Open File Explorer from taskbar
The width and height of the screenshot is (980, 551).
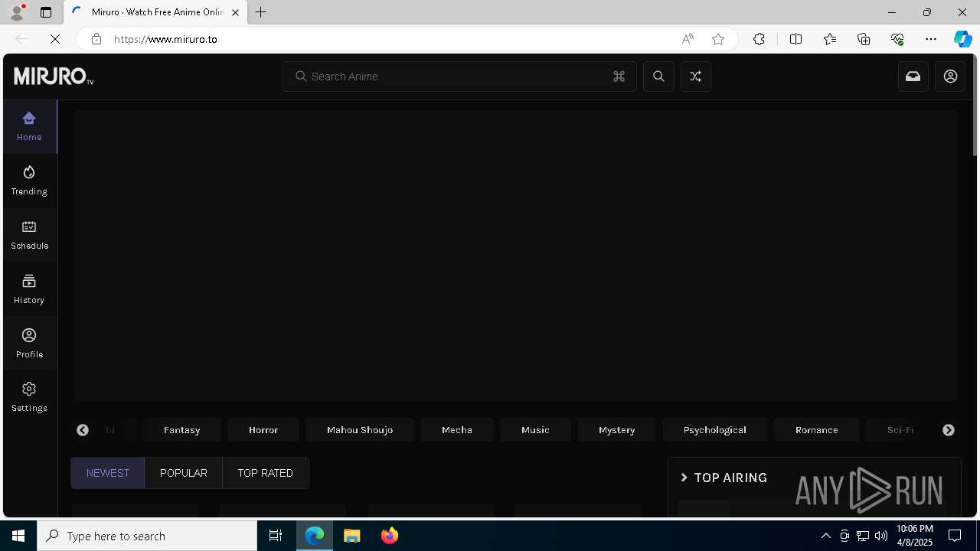point(352,536)
